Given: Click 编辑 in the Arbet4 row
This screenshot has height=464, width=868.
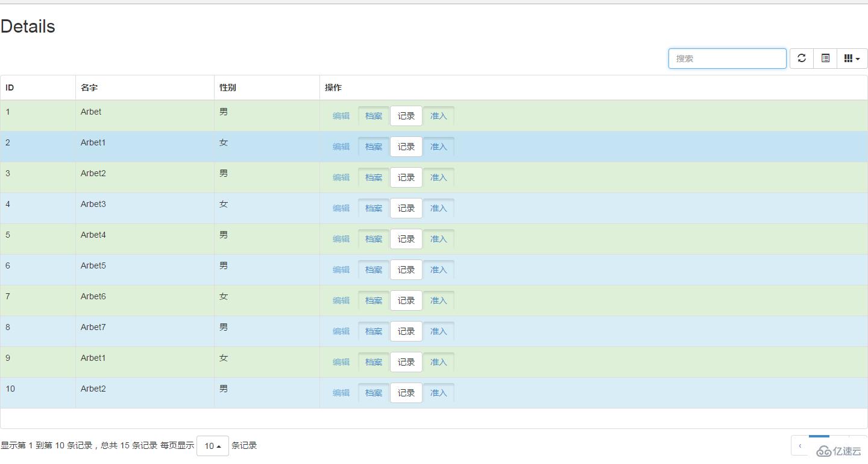Looking at the screenshot, I should pyautogui.click(x=341, y=239).
